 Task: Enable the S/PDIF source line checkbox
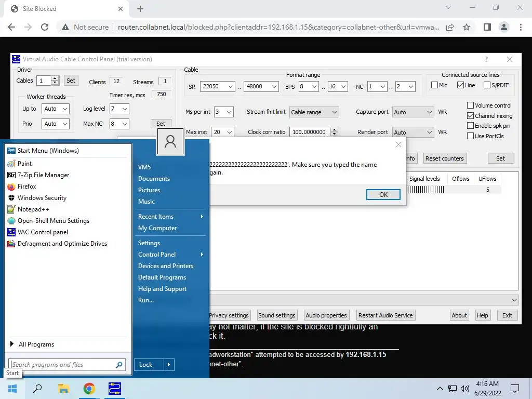[486, 85]
